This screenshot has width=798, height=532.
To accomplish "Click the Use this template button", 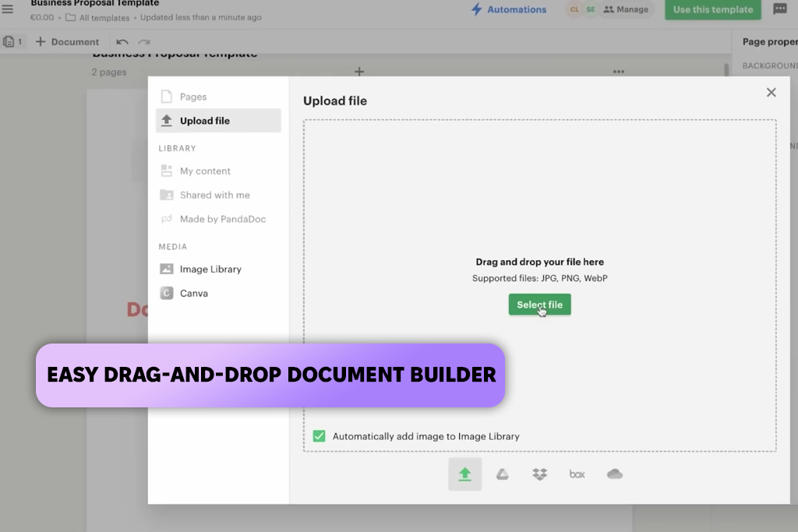I will [712, 9].
